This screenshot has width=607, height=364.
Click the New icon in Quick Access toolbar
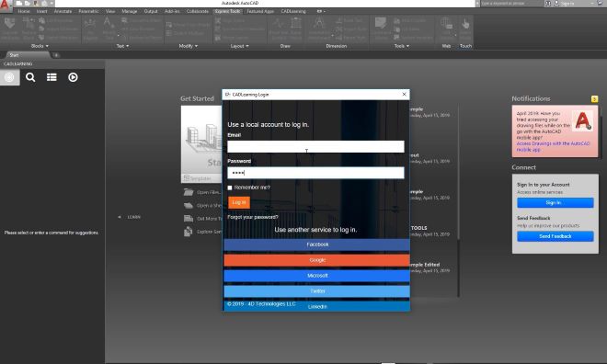(19, 3)
